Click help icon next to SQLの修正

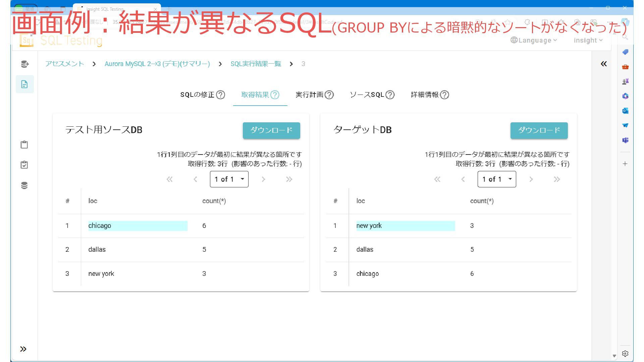(220, 95)
